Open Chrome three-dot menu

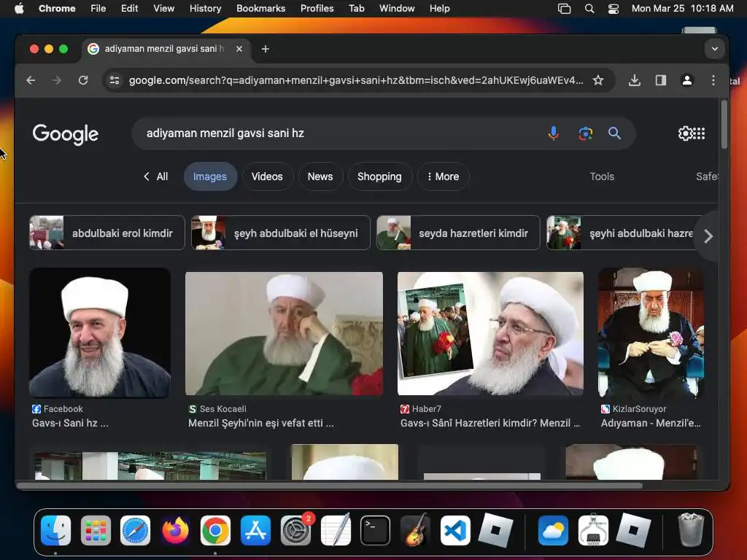(x=713, y=80)
